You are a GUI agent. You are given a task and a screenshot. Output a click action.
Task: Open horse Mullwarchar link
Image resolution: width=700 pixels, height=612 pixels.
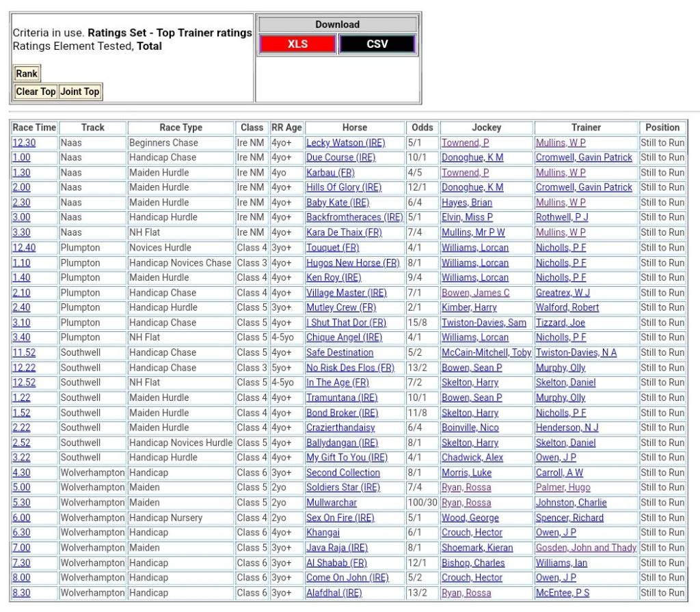(332, 503)
